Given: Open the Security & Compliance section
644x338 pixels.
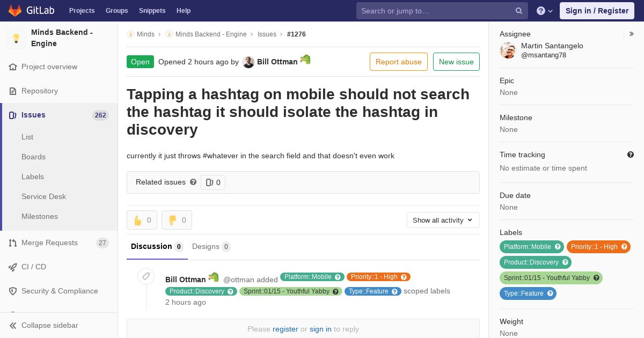Looking at the screenshot, I should (x=59, y=291).
